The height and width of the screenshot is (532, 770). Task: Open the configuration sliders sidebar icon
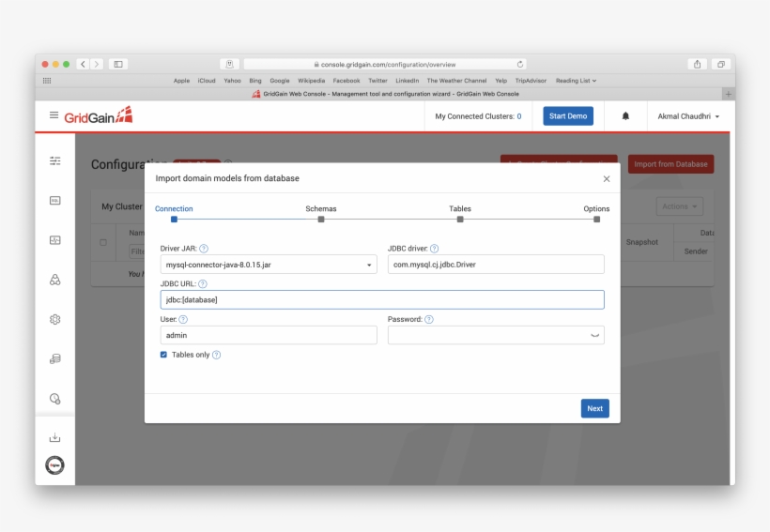(x=55, y=161)
